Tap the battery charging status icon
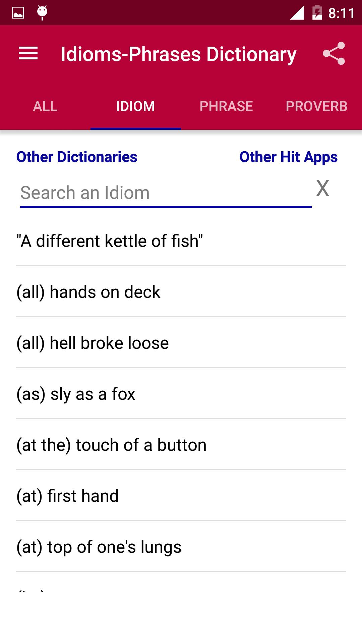Screen dimensions: 362x644 (x=317, y=13)
